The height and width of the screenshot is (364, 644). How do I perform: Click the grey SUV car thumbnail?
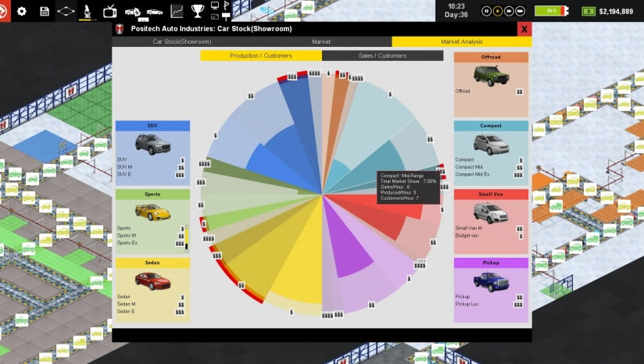152,144
